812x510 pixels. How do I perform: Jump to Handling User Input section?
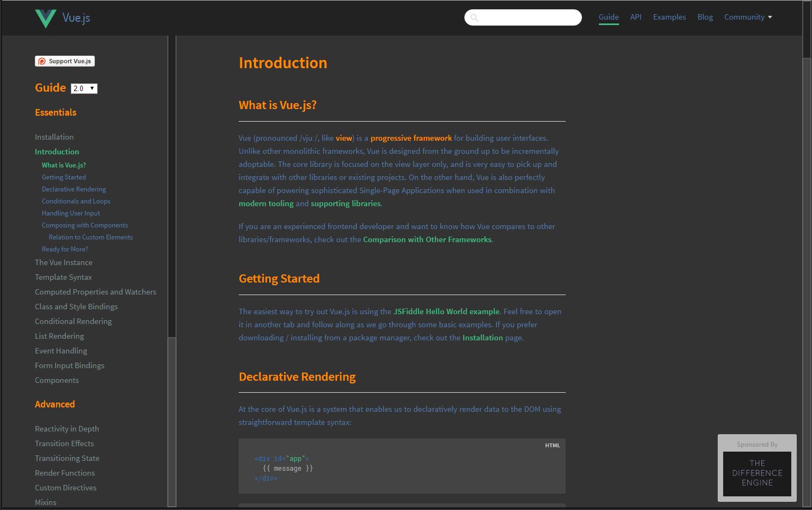tap(71, 213)
